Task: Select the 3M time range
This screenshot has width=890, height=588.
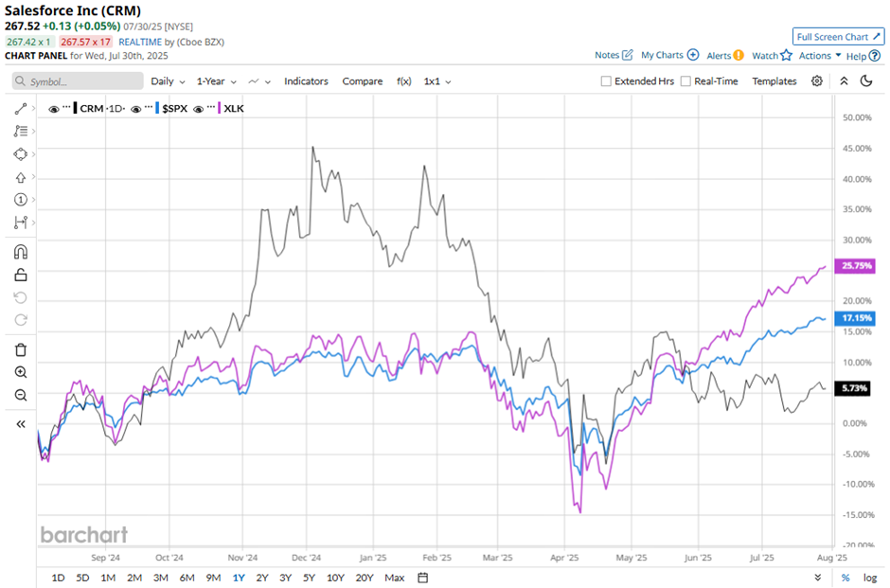Action: pos(161,578)
